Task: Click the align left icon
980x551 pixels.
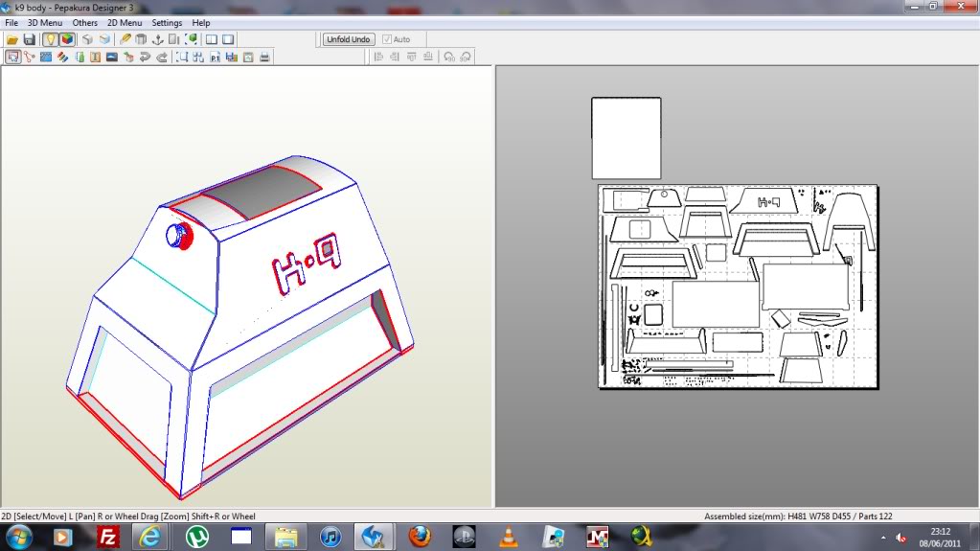Action: tap(378, 57)
